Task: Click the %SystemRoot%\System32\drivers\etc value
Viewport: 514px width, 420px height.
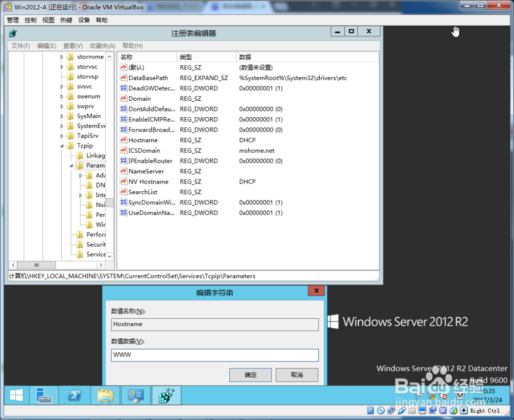Action: click(x=293, y=78)
